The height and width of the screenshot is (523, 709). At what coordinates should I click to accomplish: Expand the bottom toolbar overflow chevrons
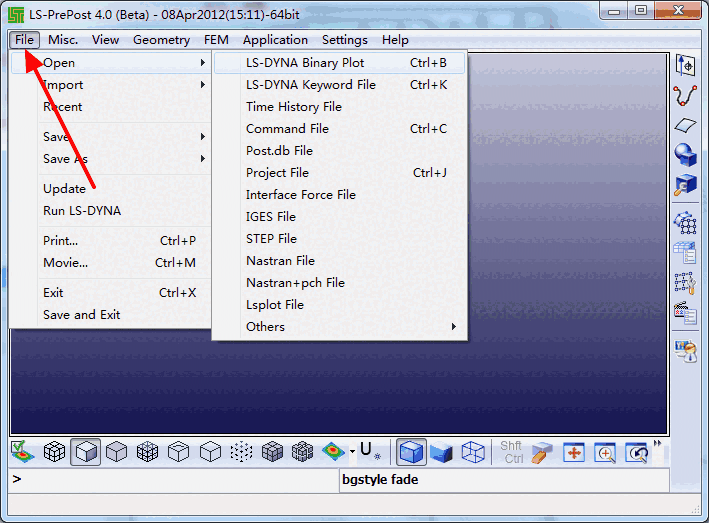tap(657, 443)
